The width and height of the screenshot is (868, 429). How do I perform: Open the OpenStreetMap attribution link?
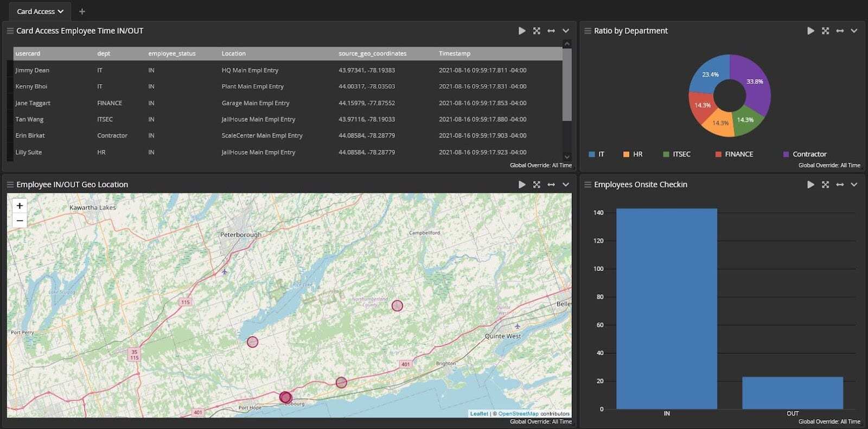click(x=518, y=414)
